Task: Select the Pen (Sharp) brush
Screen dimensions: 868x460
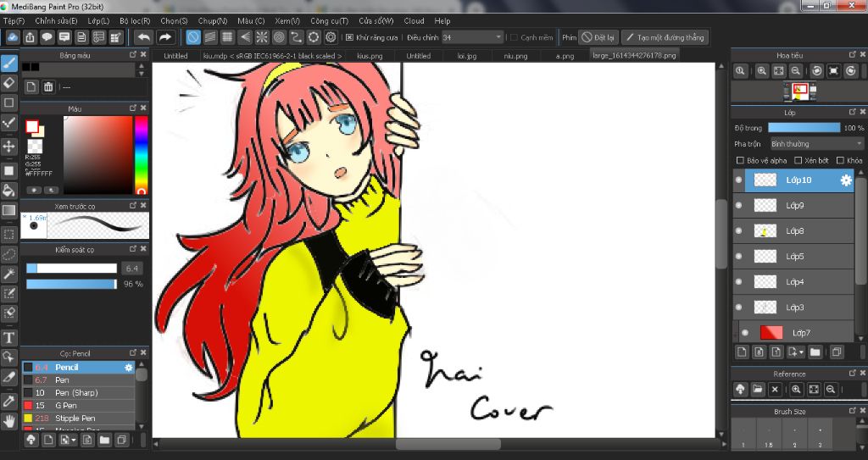Action: point(78,392)
